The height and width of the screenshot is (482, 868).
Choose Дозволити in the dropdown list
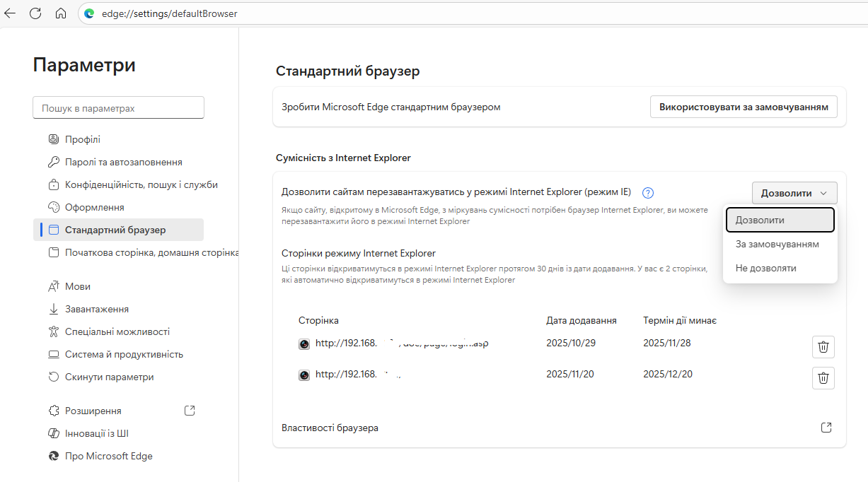tap(780, 220)
